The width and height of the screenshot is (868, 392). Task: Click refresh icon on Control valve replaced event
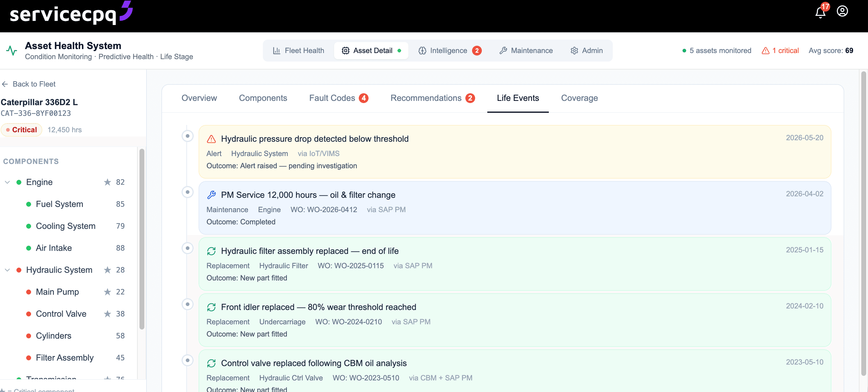click(211, 363)
